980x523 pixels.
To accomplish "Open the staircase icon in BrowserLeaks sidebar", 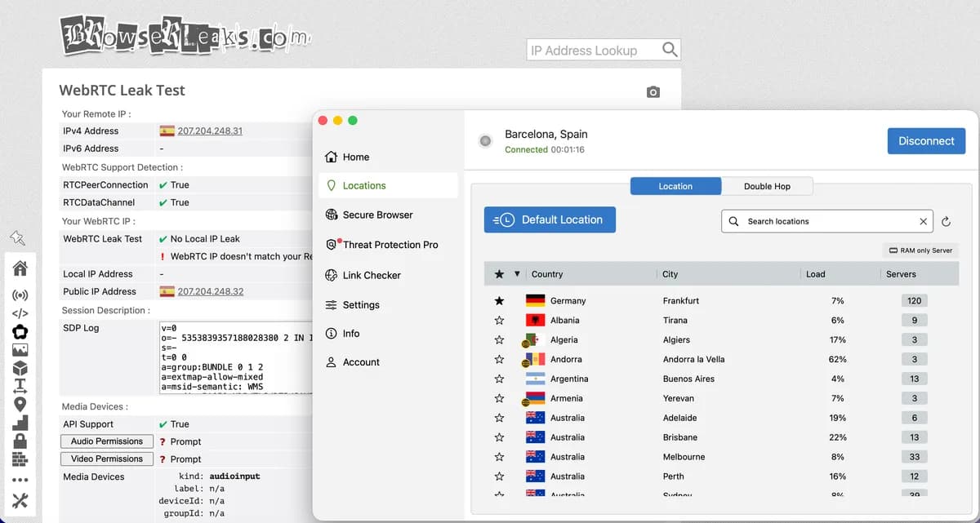I will click(x=20, y=423).
